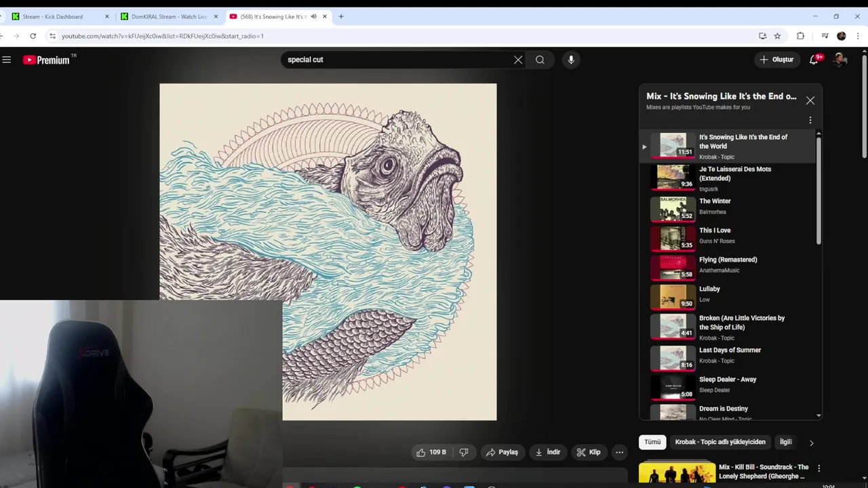Open a new browser tab

pyautogui.click(x=341, y=16)
